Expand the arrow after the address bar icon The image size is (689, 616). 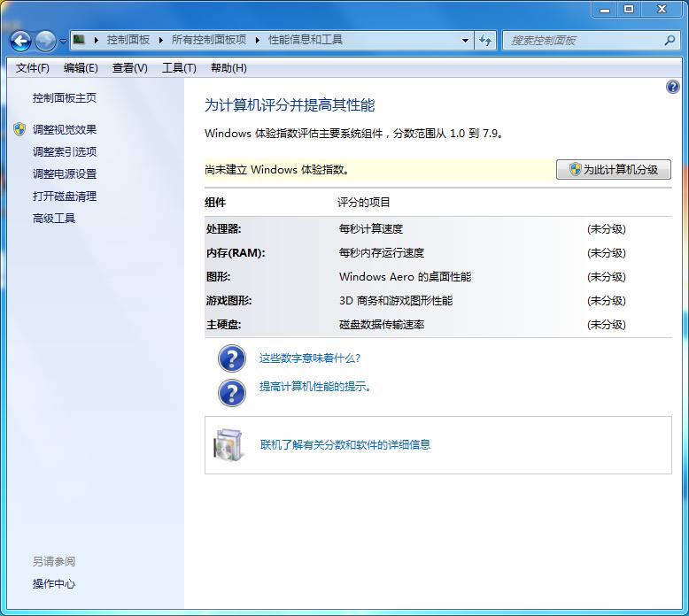pos(97,41)
